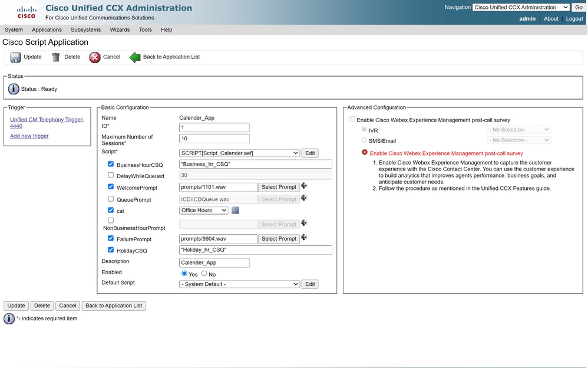Open the System menu
Screen dimensions: 588x368
(14, 29)
